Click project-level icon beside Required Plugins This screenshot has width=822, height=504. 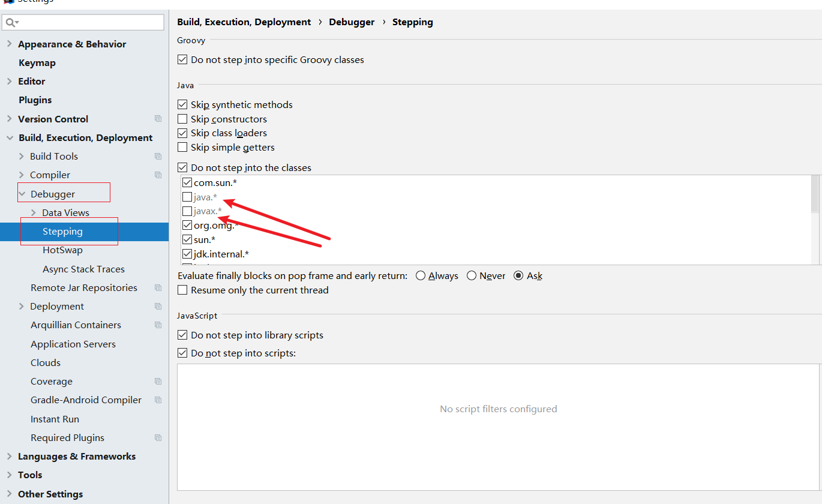coord(158,438)
